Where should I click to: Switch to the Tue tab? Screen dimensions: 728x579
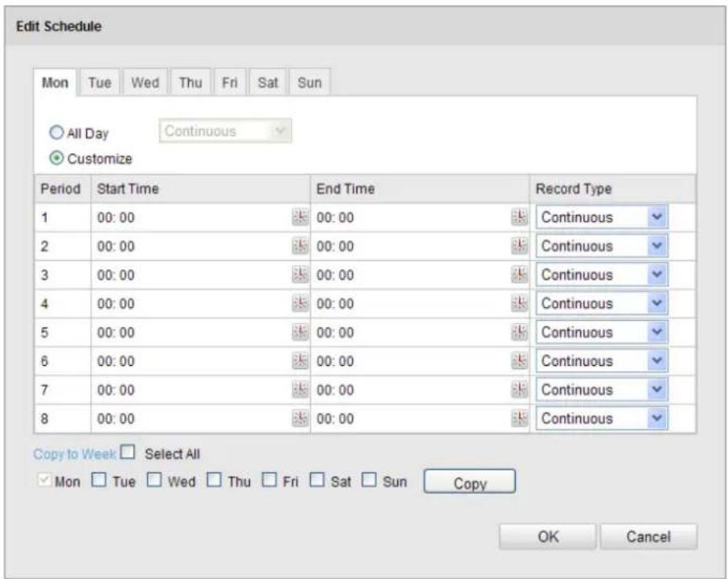[x=100, y=82]
